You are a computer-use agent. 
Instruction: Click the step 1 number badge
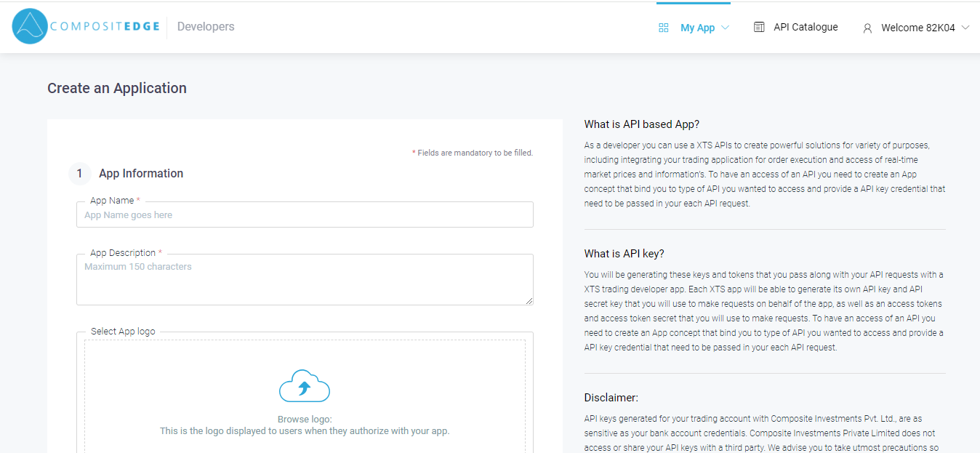[80, 174]
